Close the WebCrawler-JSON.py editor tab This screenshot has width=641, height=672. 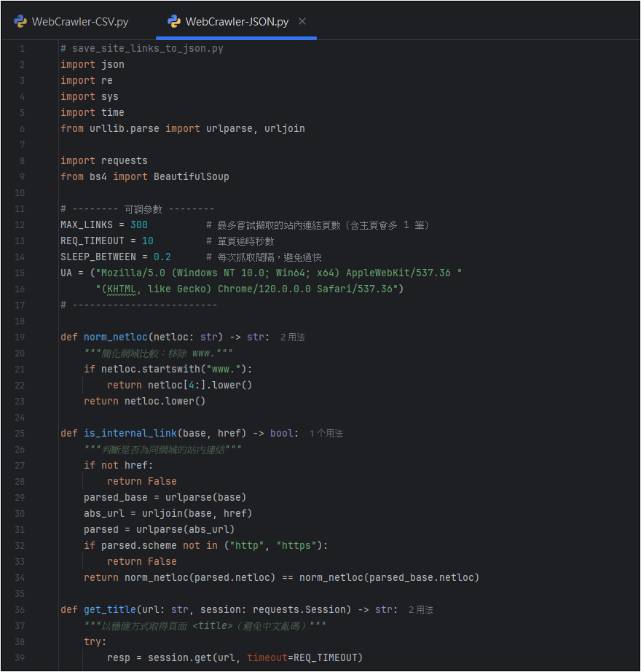click(x=303, y=21)
